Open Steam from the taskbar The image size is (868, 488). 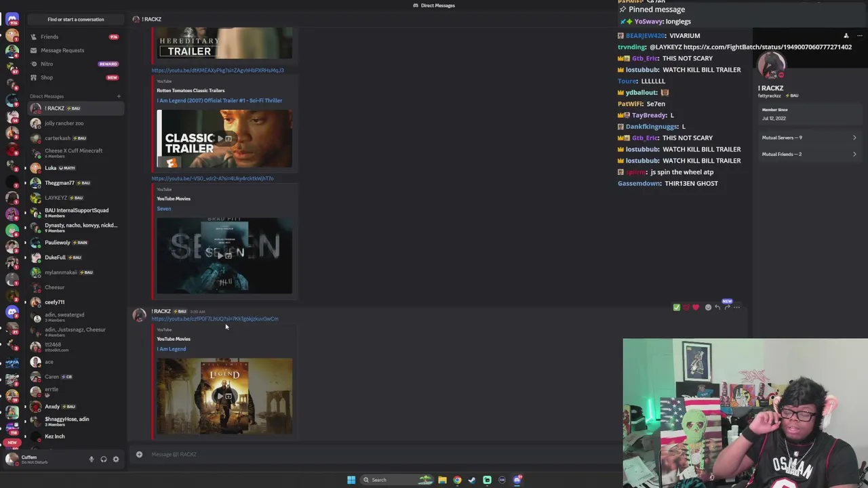472,480
